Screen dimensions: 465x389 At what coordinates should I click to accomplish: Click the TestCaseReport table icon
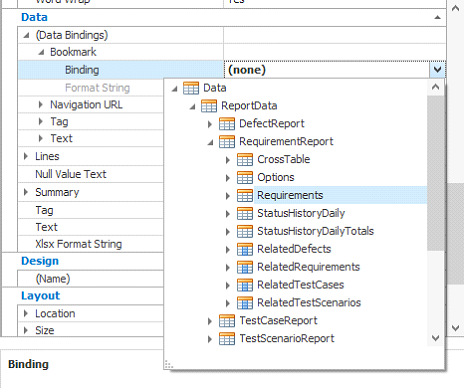pyautogui.click(x=227, y=321)
